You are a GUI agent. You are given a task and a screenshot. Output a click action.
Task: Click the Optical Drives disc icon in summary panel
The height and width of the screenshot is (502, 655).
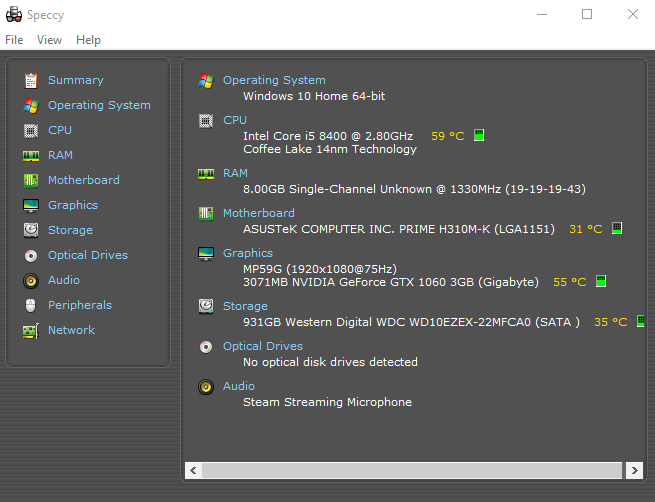coord(206,347)
